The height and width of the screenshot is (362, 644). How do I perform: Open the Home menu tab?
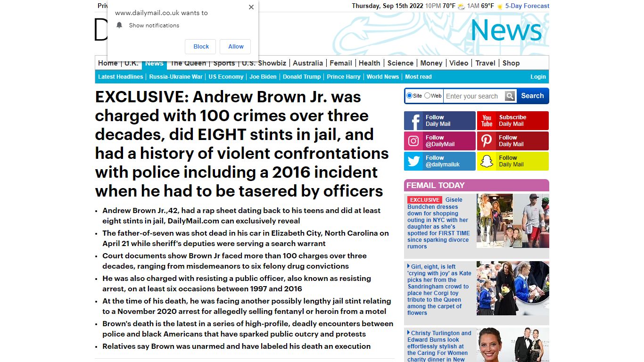(x=108, y=63)
